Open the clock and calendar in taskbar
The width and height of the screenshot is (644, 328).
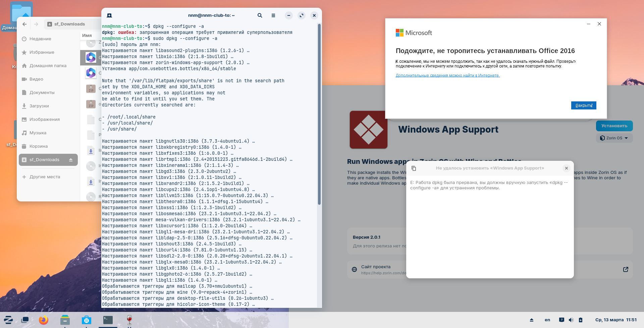[x=616, y=320]
